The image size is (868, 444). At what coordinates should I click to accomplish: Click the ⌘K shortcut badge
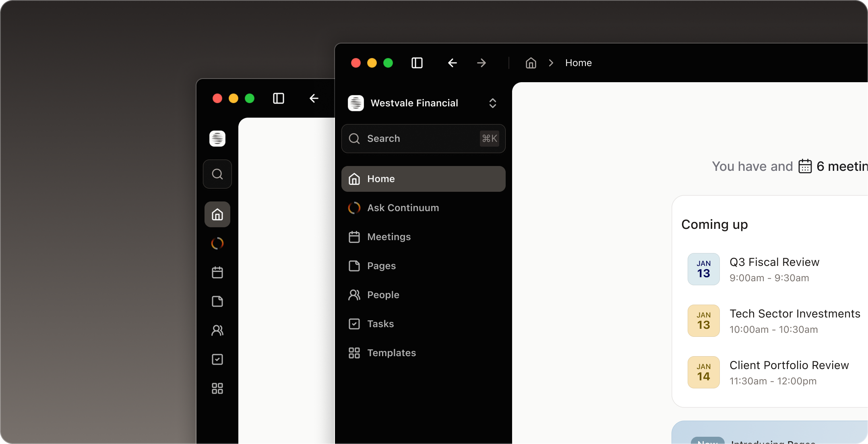point(490,139)
